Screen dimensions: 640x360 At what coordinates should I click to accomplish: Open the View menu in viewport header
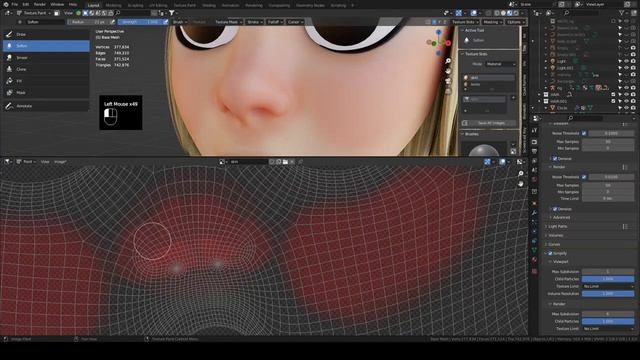click(68, 13)
